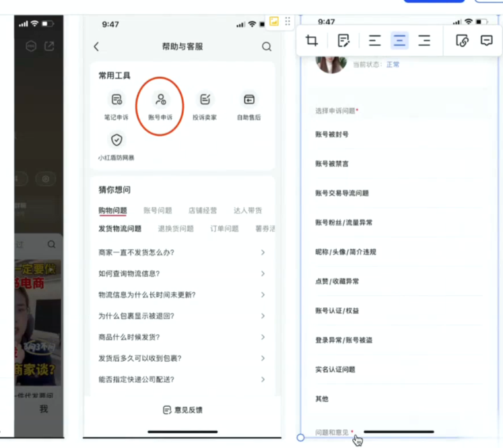Screen dimensions: 503x448
Task: Select 购物问题 tab
Action: click(x=112, y=210)
